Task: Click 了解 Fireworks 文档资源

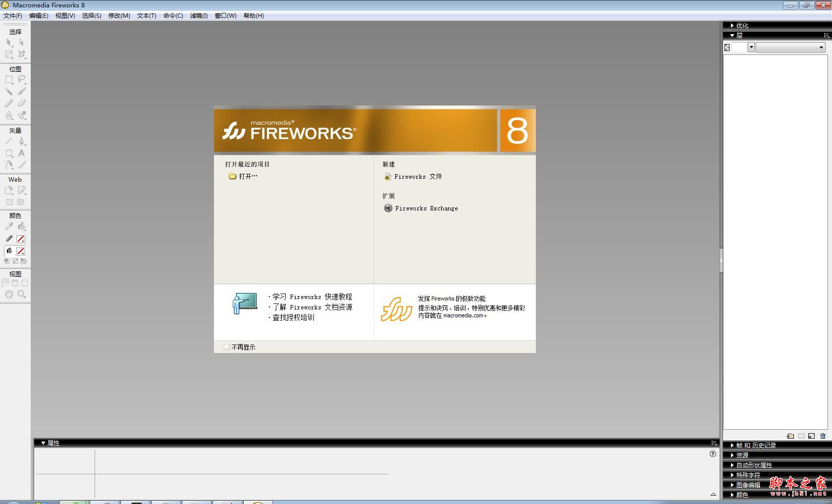Action: click(x=312, y=307)
